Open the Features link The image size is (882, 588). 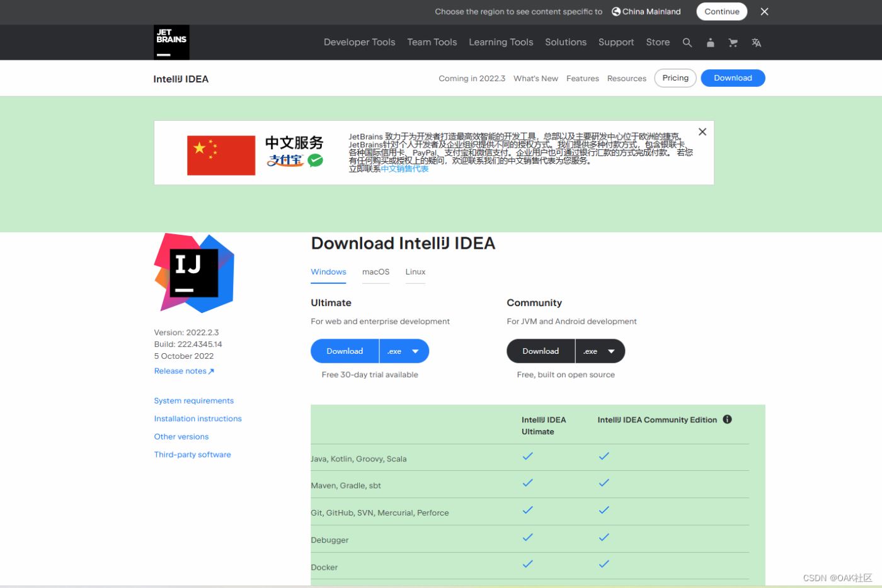tap(583, 79)
